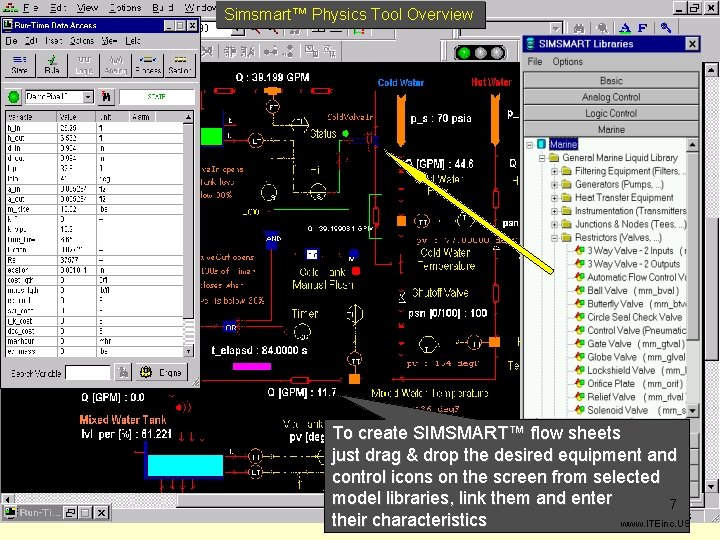Expand Heat Transfer Equipment folder

click(555, 198)
